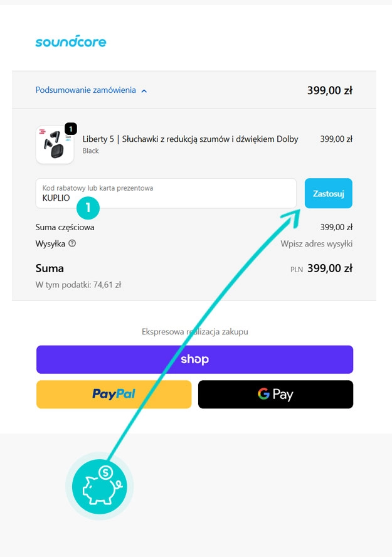This screenshot has height=557, width=392.
Task: Focus the Kod rabatowy lub karta prezentowa field
Action: [x=166, y=193]
